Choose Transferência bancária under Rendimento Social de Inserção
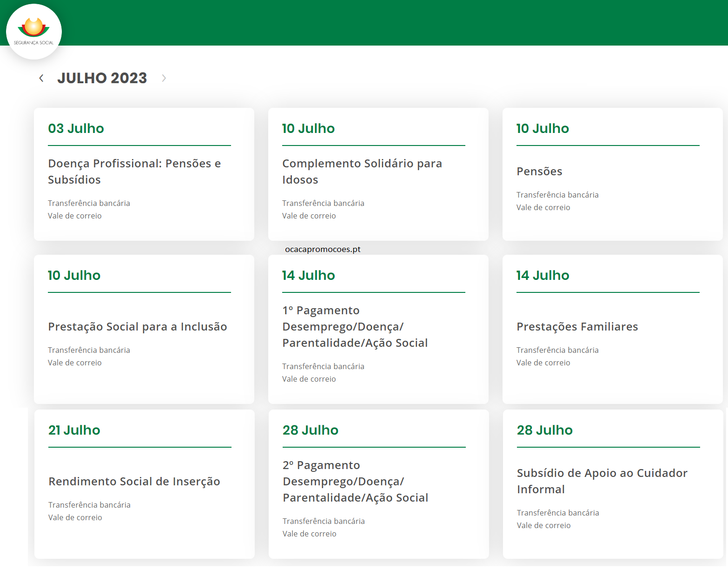728x569 pixels. (89, 505)
